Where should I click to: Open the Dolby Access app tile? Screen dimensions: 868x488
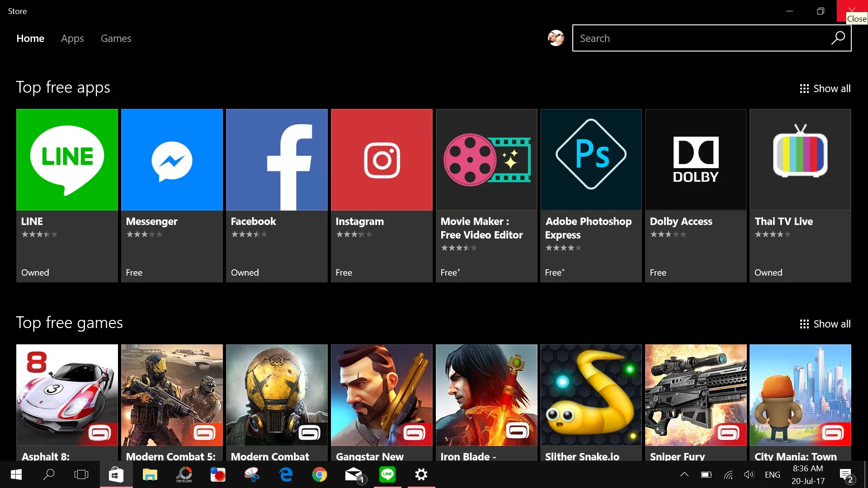(x=696, y=195)
